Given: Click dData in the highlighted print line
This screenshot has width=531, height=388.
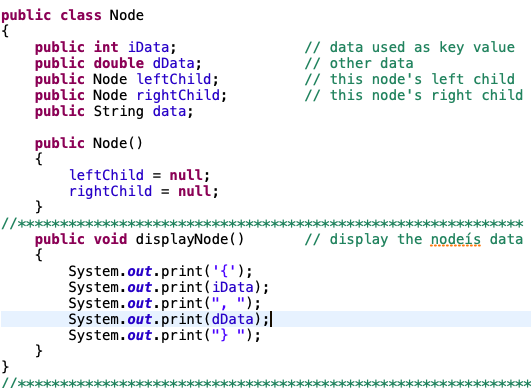Looking at the screenshot, I should click(233, 320).
